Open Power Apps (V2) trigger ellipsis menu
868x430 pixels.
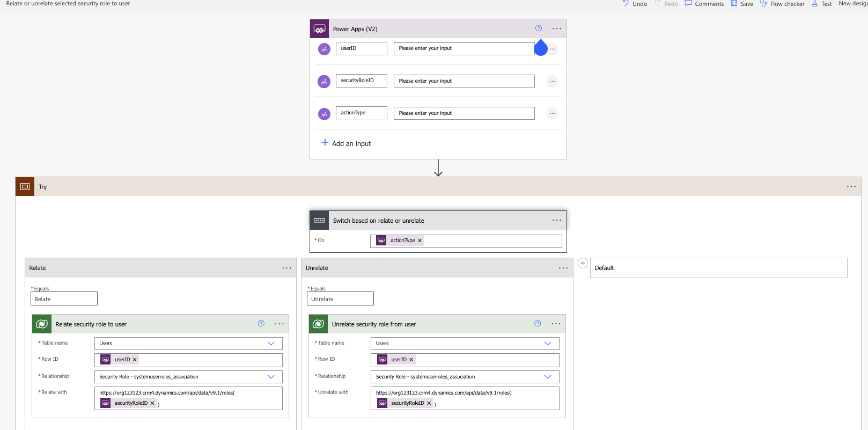click(557, 28)
